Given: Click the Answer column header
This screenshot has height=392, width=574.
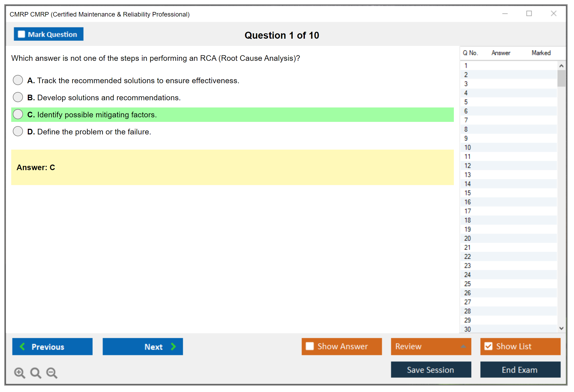Looking at the screenshot, I should pos(501,53).
